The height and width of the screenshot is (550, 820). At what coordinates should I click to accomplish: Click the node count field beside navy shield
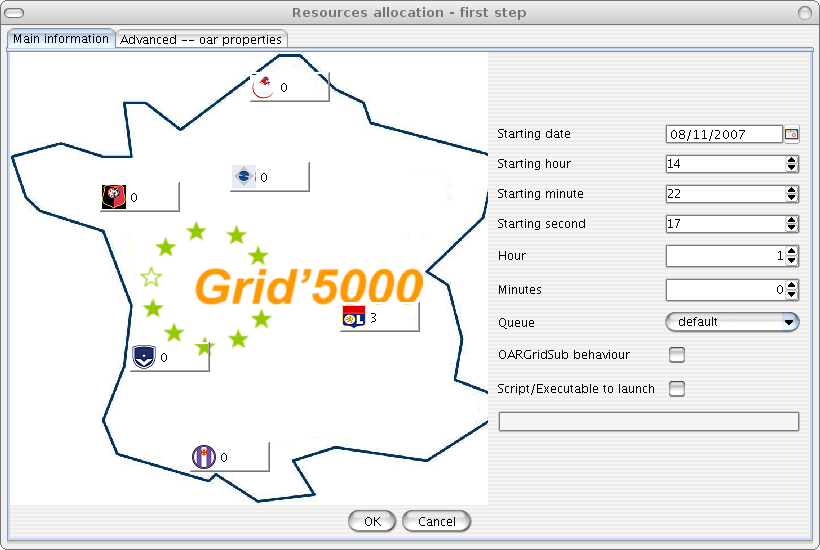pyautogui.click(x=183, y=357)
